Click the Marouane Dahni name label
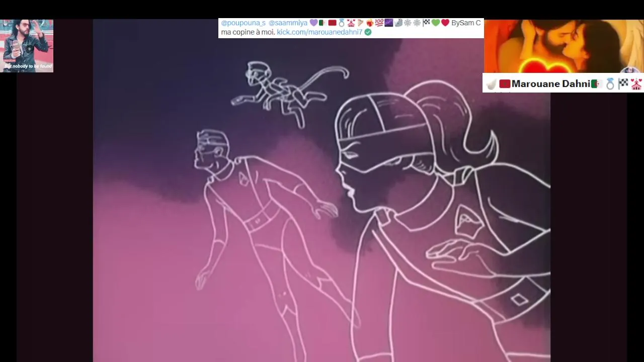This screenshot has width=644, height=362. pyautogui.click(x=550, y=84)
